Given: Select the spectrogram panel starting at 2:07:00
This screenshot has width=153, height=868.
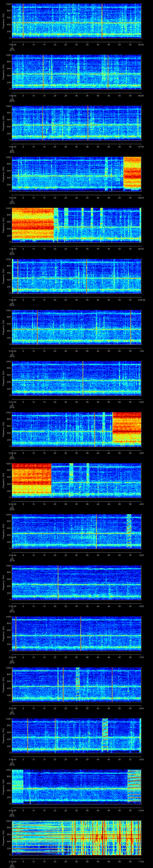Looking at the screenshot, I should [x=76, y=685].
